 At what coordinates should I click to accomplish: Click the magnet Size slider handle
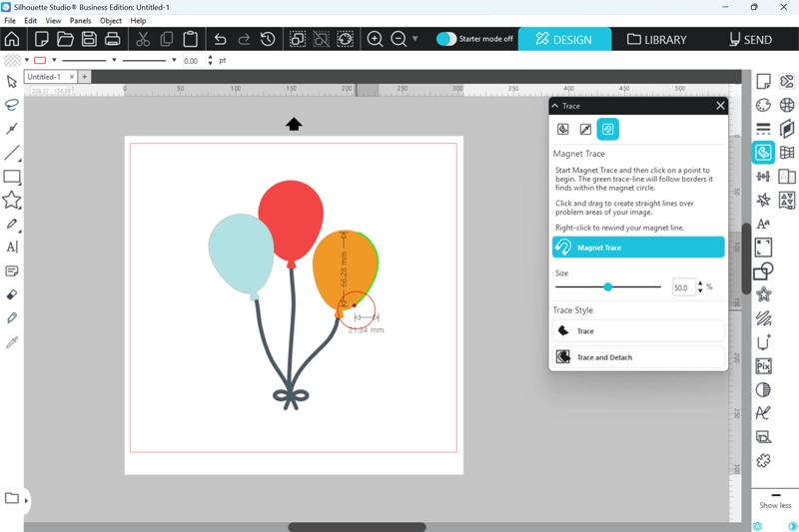(607, 287)
